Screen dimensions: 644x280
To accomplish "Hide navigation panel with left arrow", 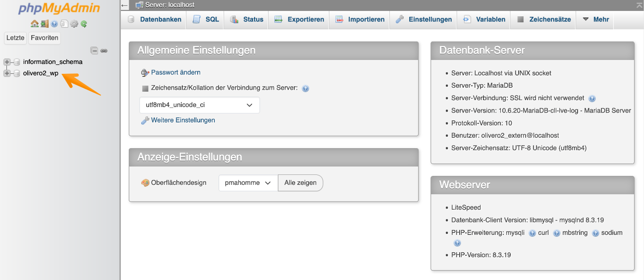I will click(x=125, y=5).
